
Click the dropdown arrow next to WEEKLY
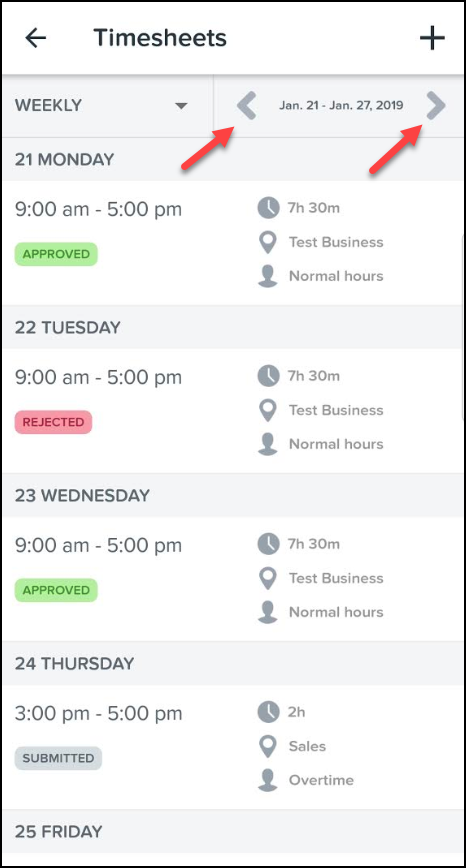[181, 106]
